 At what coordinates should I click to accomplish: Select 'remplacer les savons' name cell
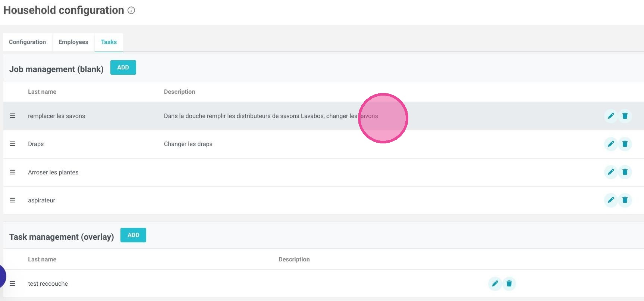coord(56,116)
